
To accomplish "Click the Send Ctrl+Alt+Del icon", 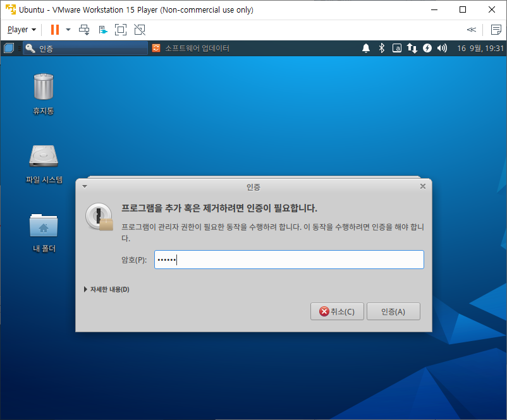I will pos(84,30).
